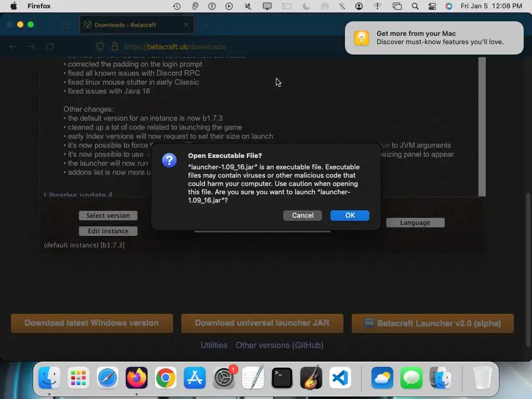Viewport: 532px width, 399px height.
Task: Open GarageBand from the Dock
Action: [311, 378]
